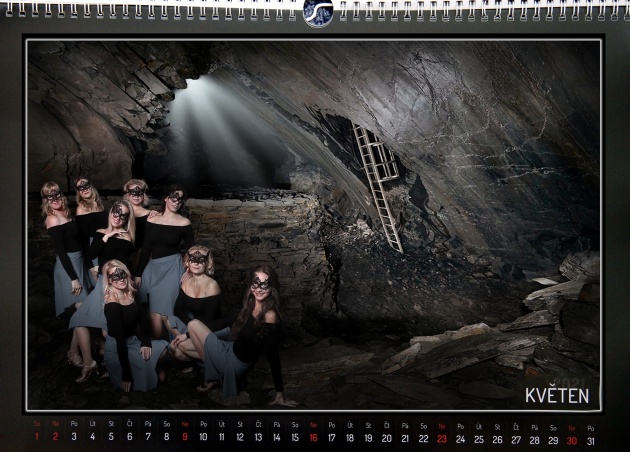Select red date 16 in the calendar strip

tap(313, 438)
